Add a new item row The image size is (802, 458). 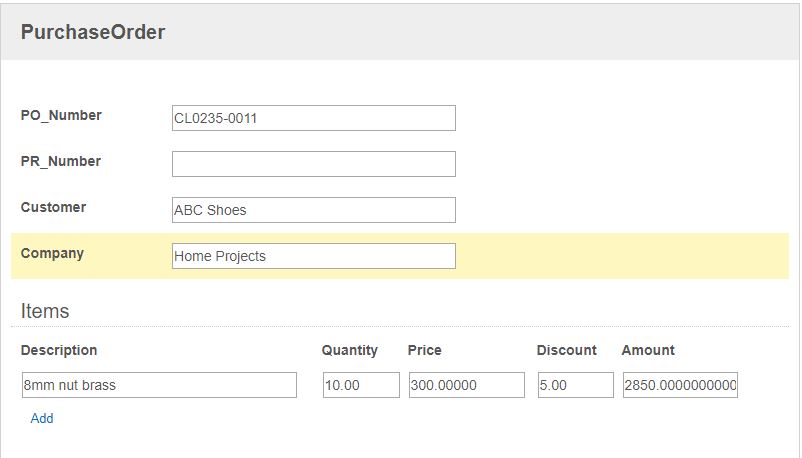pyautogui.click(x=42, y=418)
